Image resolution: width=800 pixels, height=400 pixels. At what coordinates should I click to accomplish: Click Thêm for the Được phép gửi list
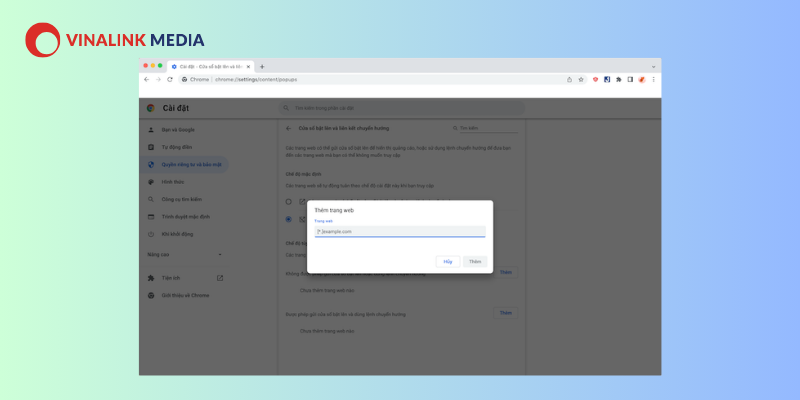506,313
